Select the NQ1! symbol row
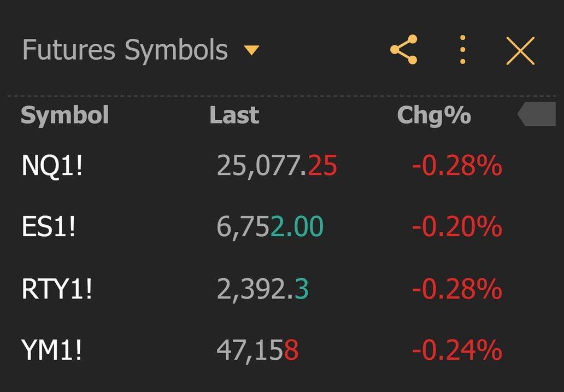The height and width of the screenshot is (392, 564). point(52,166)
